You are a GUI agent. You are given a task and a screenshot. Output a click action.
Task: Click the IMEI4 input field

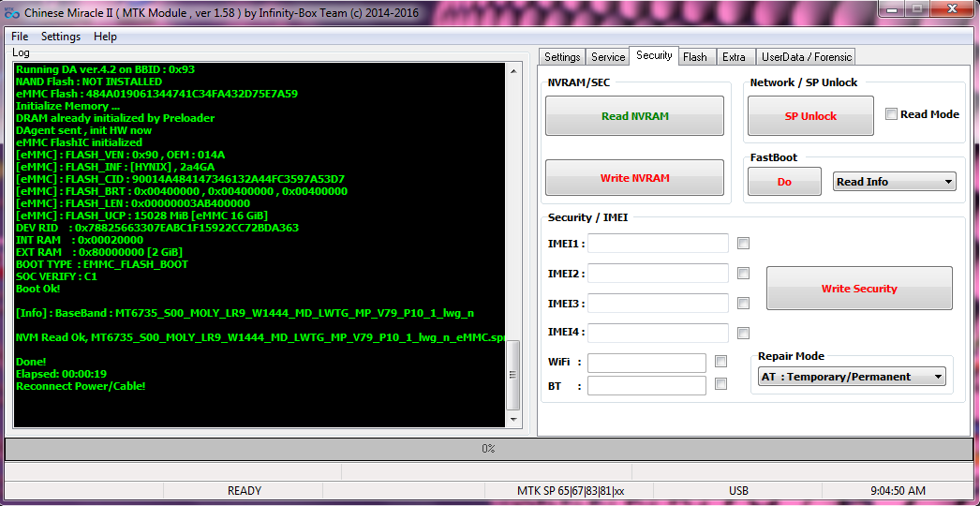click(658, 334)
